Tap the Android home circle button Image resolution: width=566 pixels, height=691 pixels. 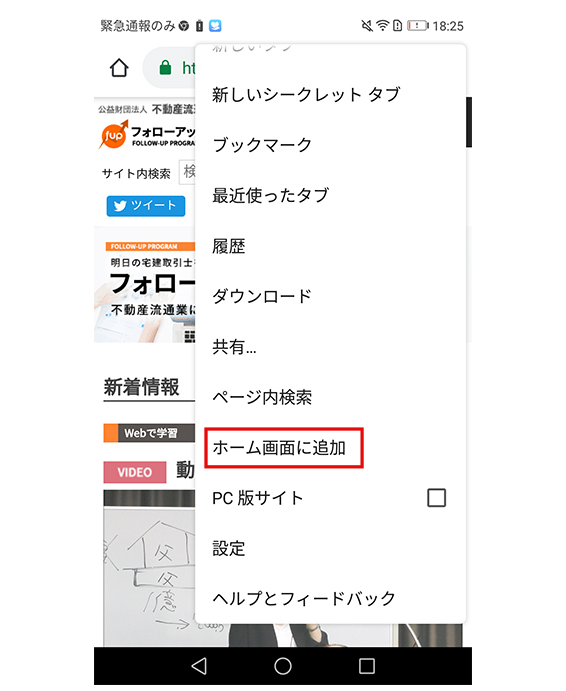(x=283, y=666)
